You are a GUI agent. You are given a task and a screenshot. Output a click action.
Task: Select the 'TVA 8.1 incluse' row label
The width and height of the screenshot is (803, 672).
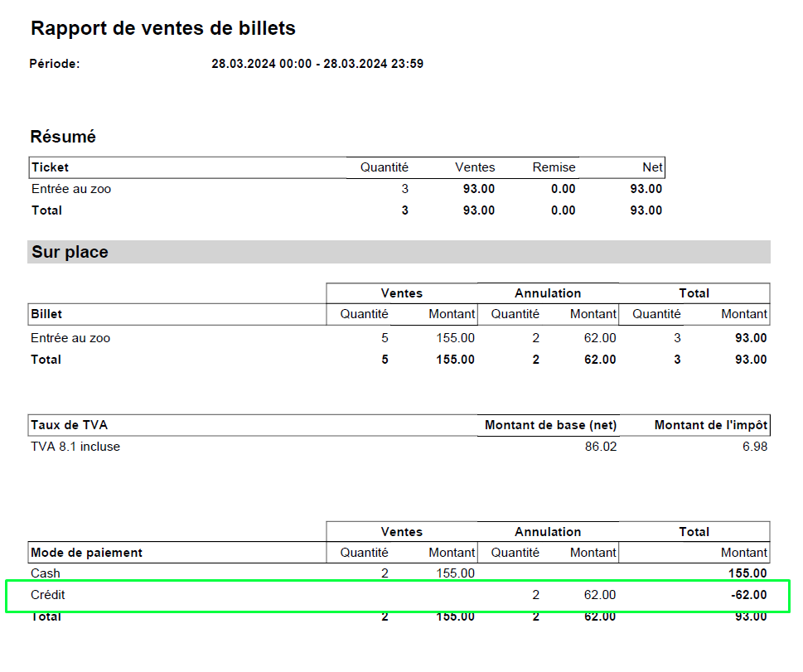pyautogui.click(x=75, y=447)
